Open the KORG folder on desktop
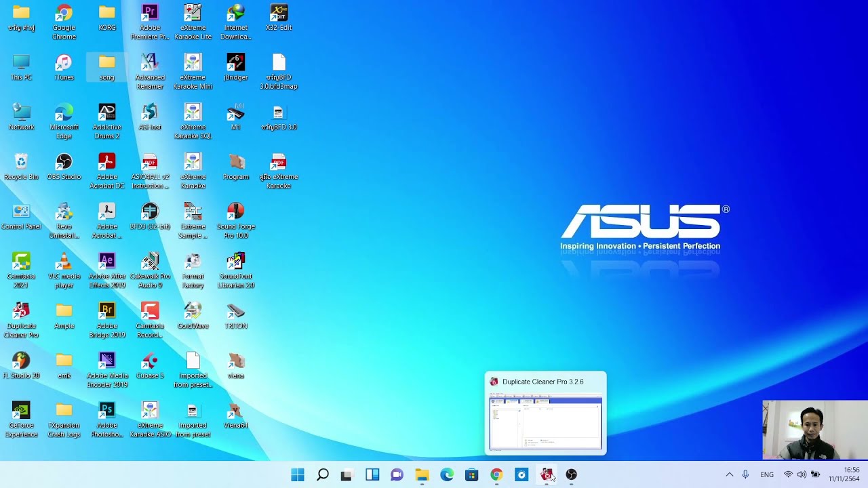Screen dimensions: 868x488 [x=107, y=17]
